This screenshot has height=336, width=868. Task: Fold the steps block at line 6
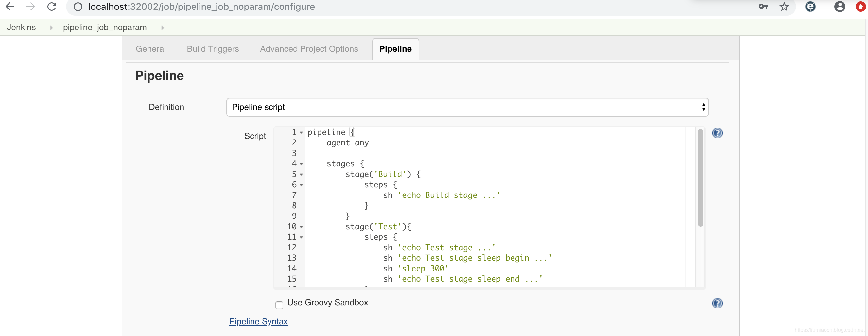301,185
